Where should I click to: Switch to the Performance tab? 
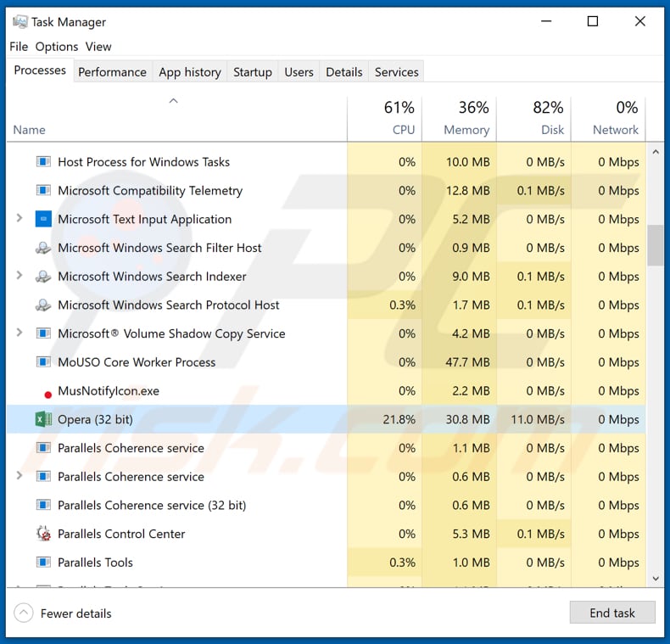pyautogui.click(x=113, y=72)
